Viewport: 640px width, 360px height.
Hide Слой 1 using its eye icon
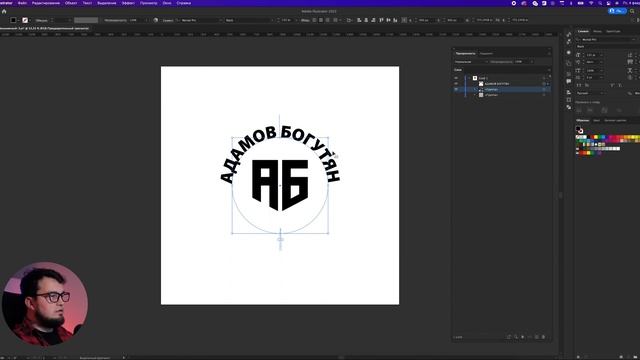coord(456,78)
